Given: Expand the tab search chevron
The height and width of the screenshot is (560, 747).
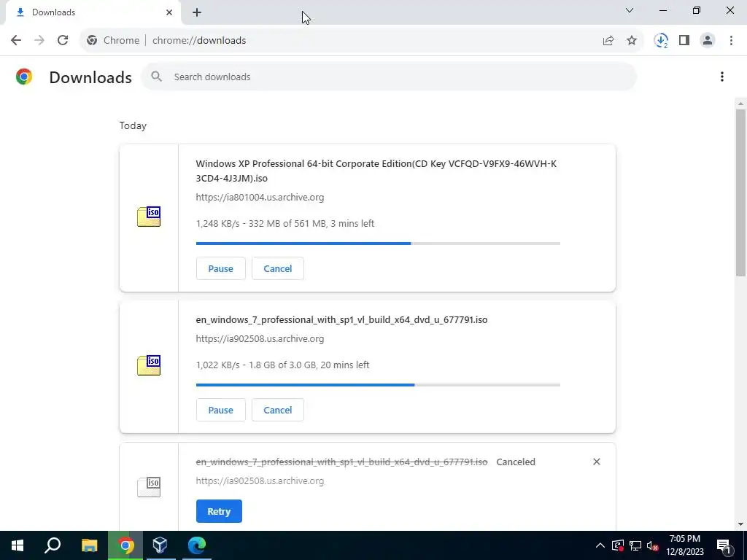Looking at the screenshot, I should [x=630, y=10].
